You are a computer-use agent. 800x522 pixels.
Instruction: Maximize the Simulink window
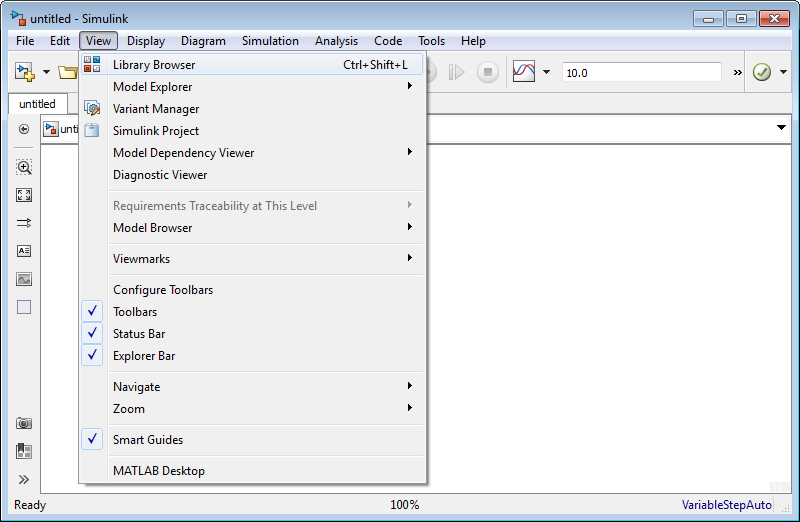(741, 19)
